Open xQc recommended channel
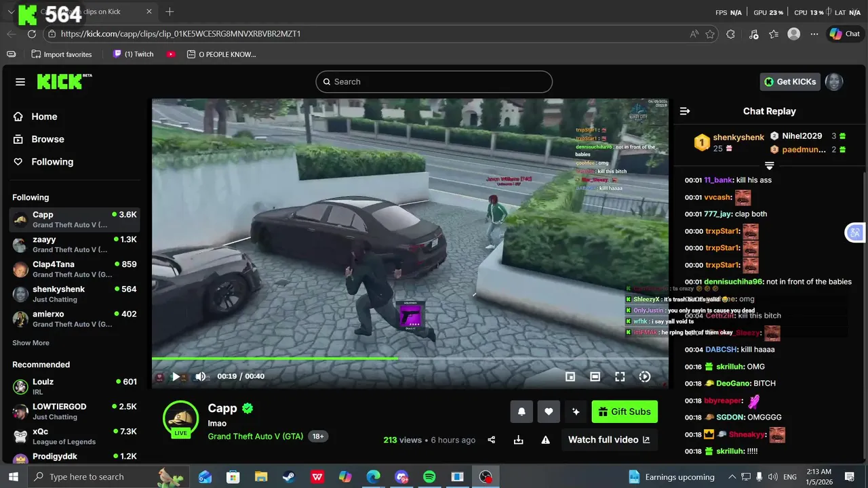This screenshot has width=868, height=488. pyautogui.click(x=75, y=436)
